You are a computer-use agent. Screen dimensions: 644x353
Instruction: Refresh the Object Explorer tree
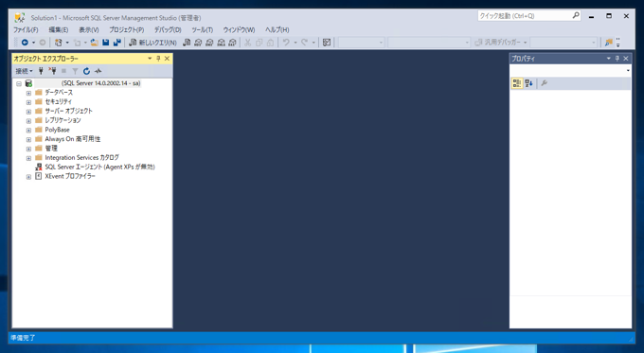pyautogui.click(x=86, y=71)
